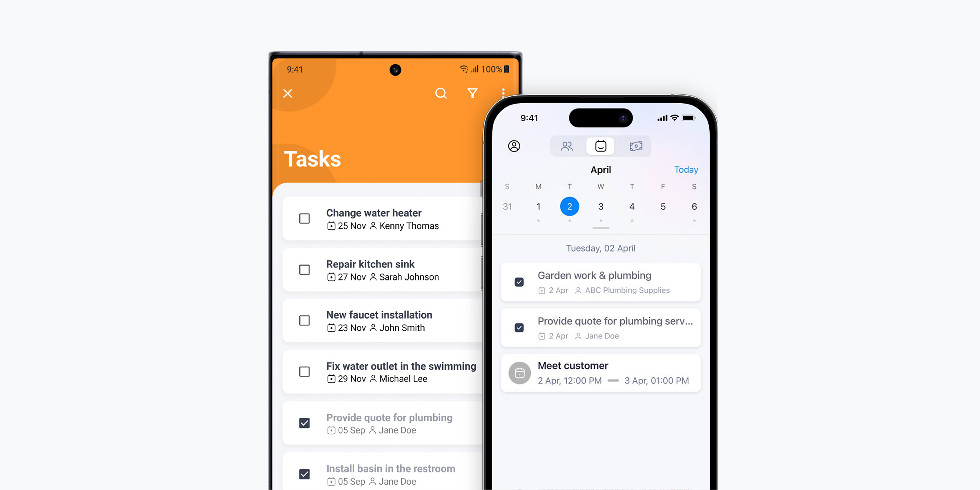Click the filter icon on Tasks screen
Screen dimensions: 980x490
click(x=472, y=93)
